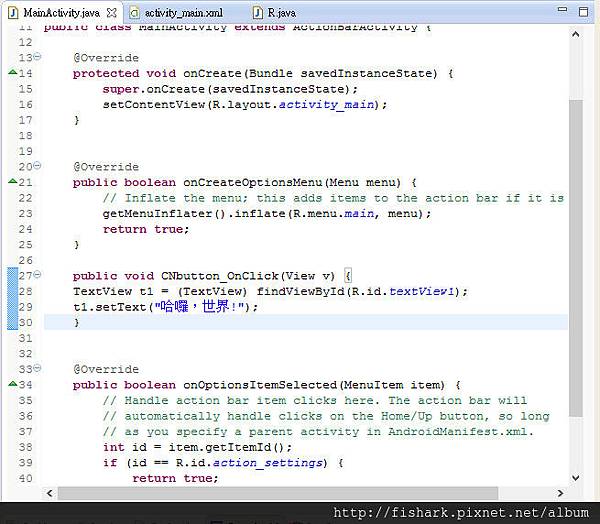Click the getMenuInflater call on line 23
This screenshot has height=524, width=600.
[164, 214]
